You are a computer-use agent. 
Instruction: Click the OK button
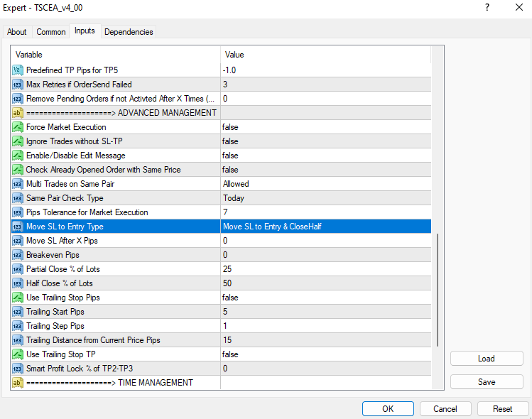pos(388,409)
